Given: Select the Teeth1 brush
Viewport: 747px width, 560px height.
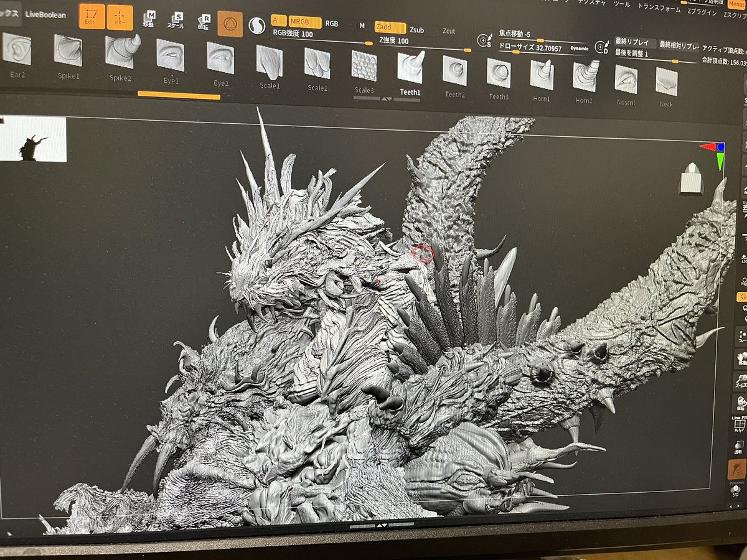Looking at the screenshot, I should point(410,67).
